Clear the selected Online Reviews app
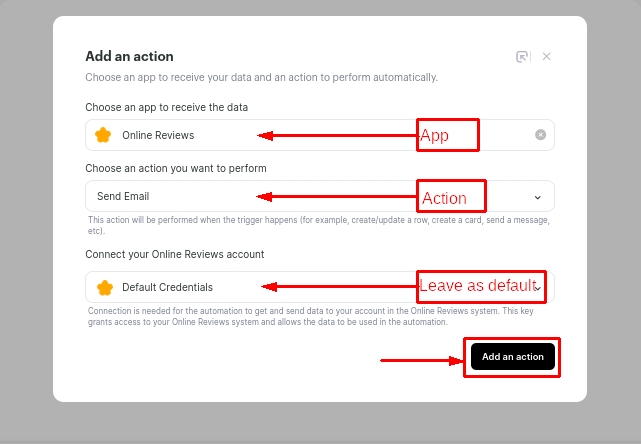The width and height of the screenshot is (641, 444). [541, 135]
